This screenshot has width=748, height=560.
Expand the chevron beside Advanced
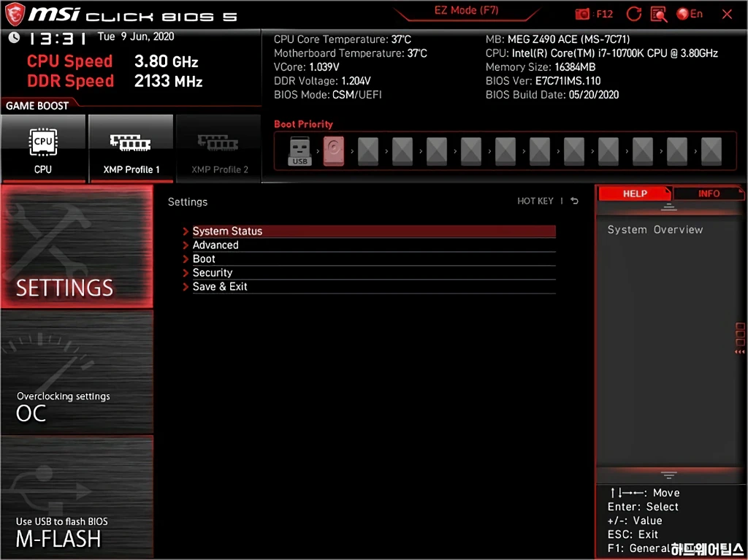[186, 245]
